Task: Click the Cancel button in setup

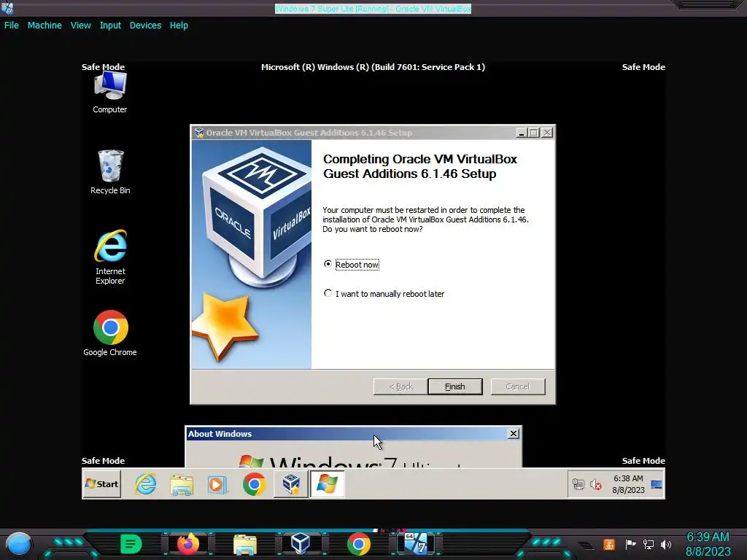Action: click(x=517, y=386)
